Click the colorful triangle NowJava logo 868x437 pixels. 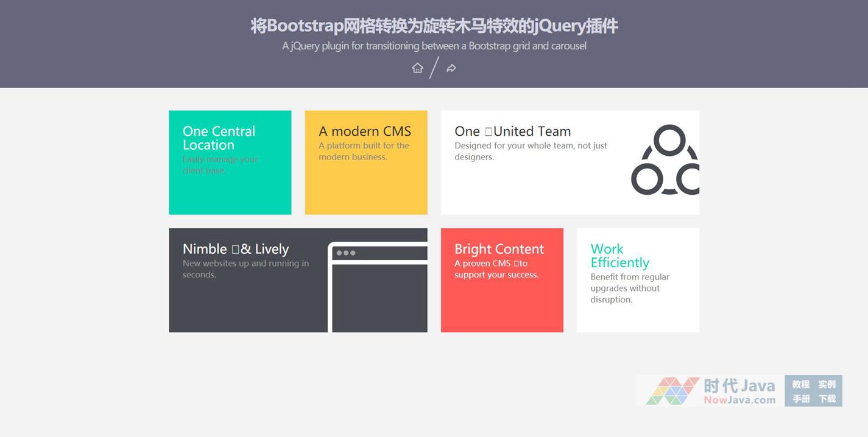tap(672, 391)
